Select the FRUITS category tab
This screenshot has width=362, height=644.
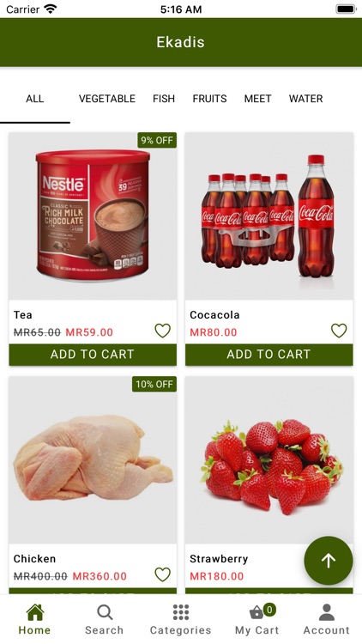[209, 99]
